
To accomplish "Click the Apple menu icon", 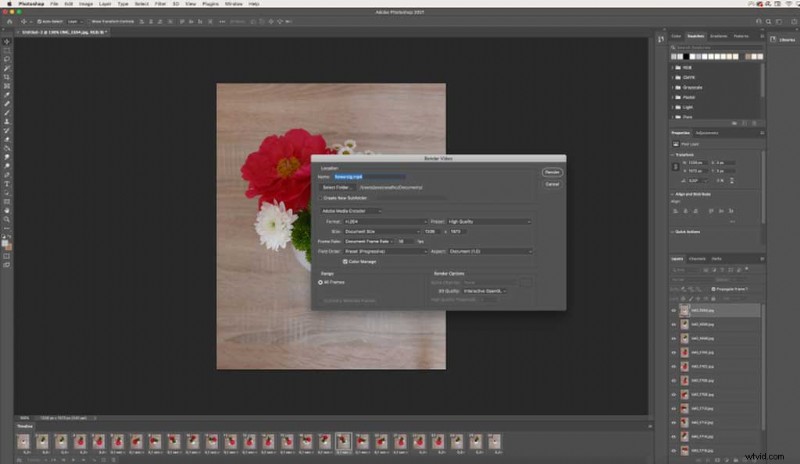I will point(9,4).
